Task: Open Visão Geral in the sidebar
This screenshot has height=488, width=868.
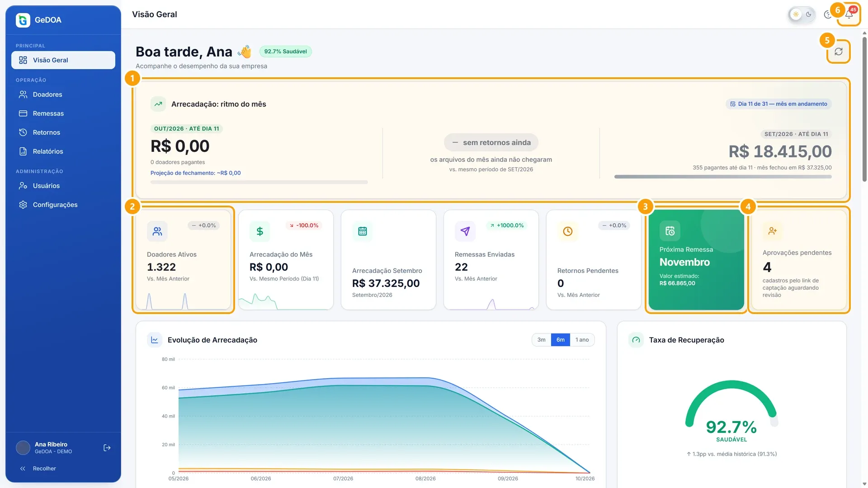Action: (63, 60)
